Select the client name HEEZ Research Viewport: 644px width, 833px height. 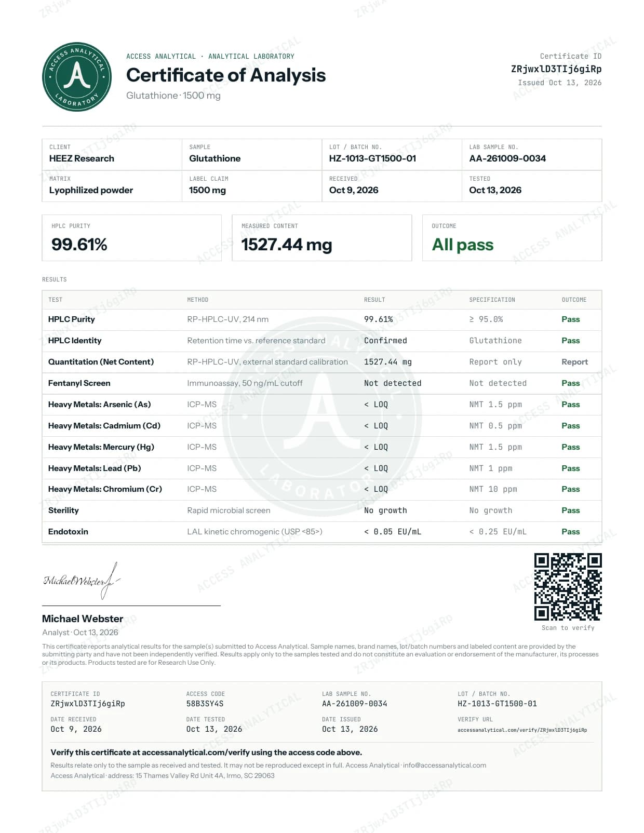82,158
